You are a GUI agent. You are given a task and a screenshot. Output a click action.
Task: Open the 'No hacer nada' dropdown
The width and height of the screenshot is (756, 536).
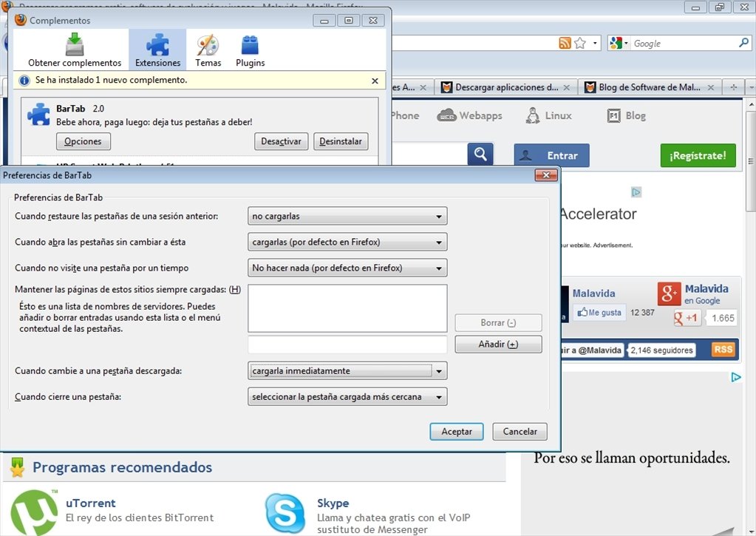coord(347,268)
